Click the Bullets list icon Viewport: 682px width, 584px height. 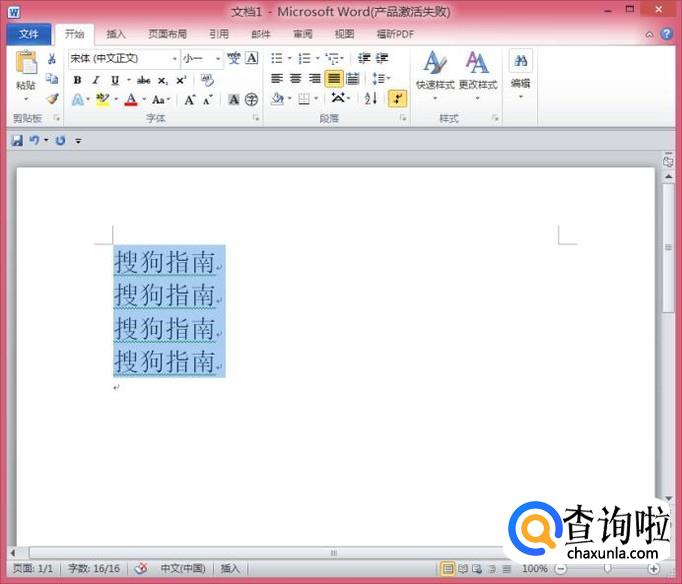(277, 58)
